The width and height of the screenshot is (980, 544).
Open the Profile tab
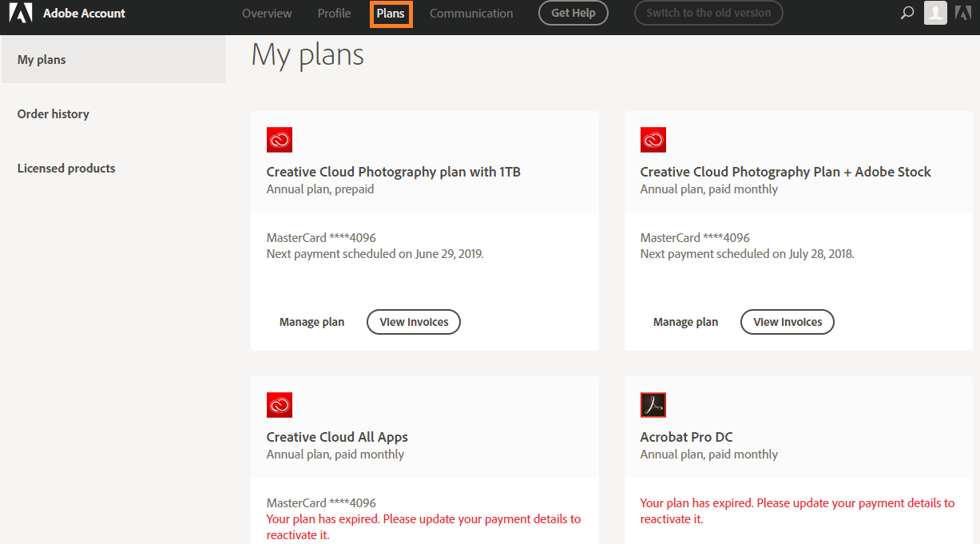(x=334, y=14)
